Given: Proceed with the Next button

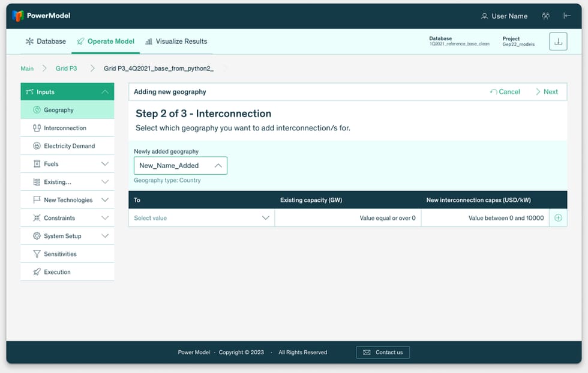Looking at the screenshot, I should [x=547, y=92].
